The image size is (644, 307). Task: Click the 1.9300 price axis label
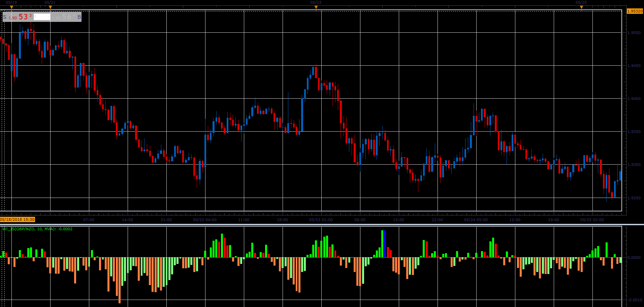point(634,165)
